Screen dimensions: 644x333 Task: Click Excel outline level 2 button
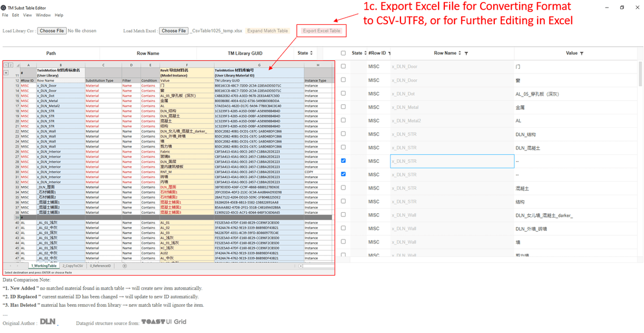point(10,65)
